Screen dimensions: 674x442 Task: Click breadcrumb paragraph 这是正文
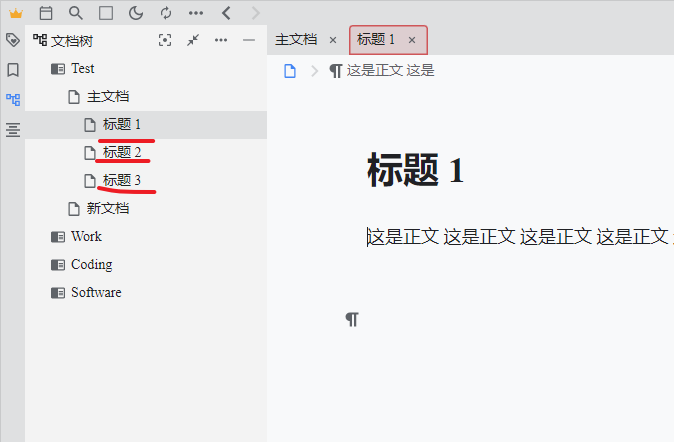click(382, 71)
